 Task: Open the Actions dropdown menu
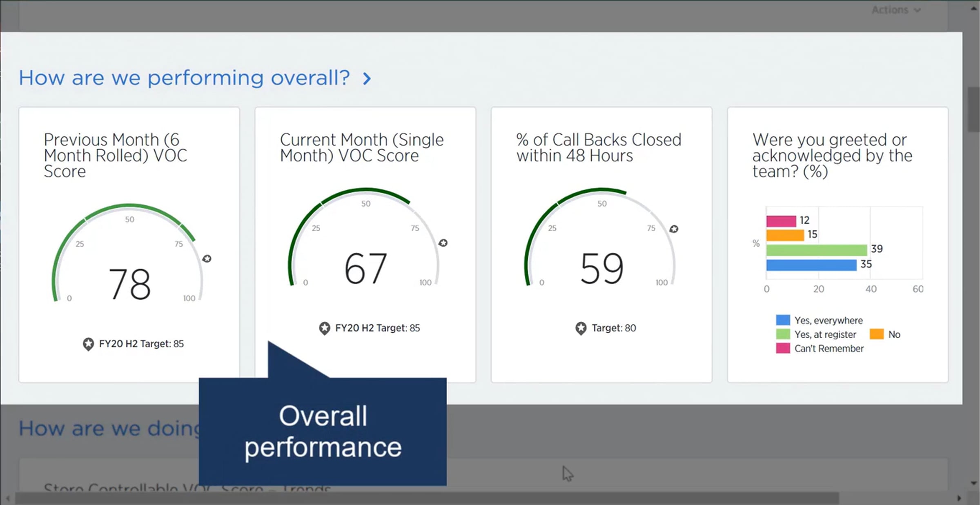[896, 10]
